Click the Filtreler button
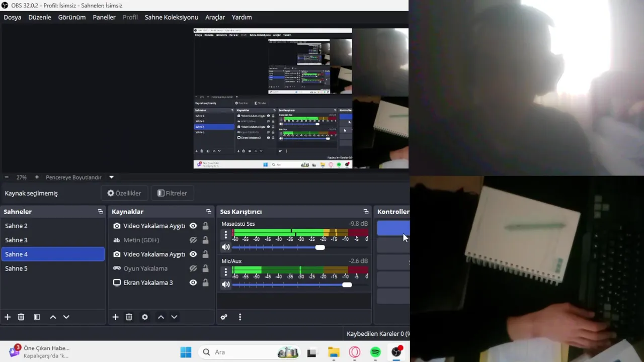This screenshot has height=362, width=644. [x=172, y=193]
